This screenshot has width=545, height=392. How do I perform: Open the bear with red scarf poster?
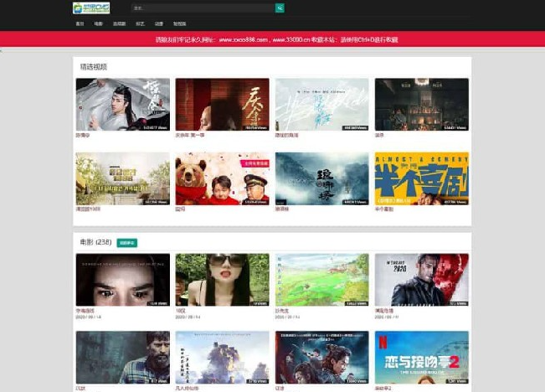click(223, 178)
